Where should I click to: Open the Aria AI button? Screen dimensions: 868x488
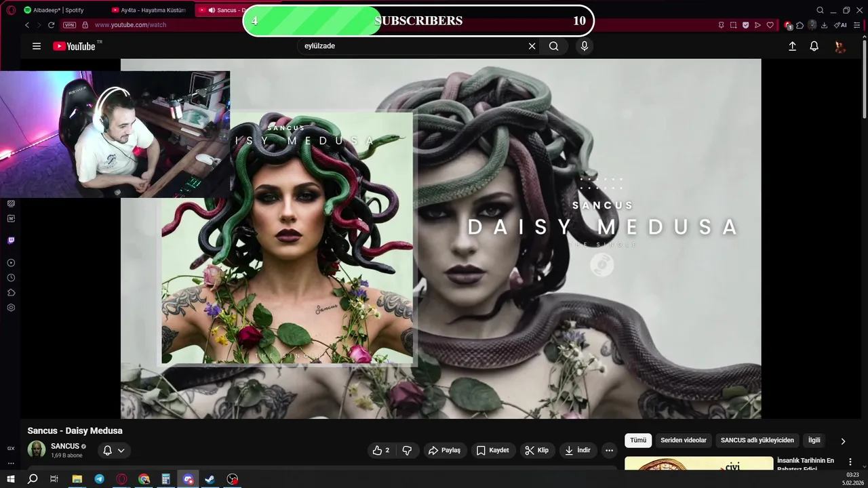point(840,25)
